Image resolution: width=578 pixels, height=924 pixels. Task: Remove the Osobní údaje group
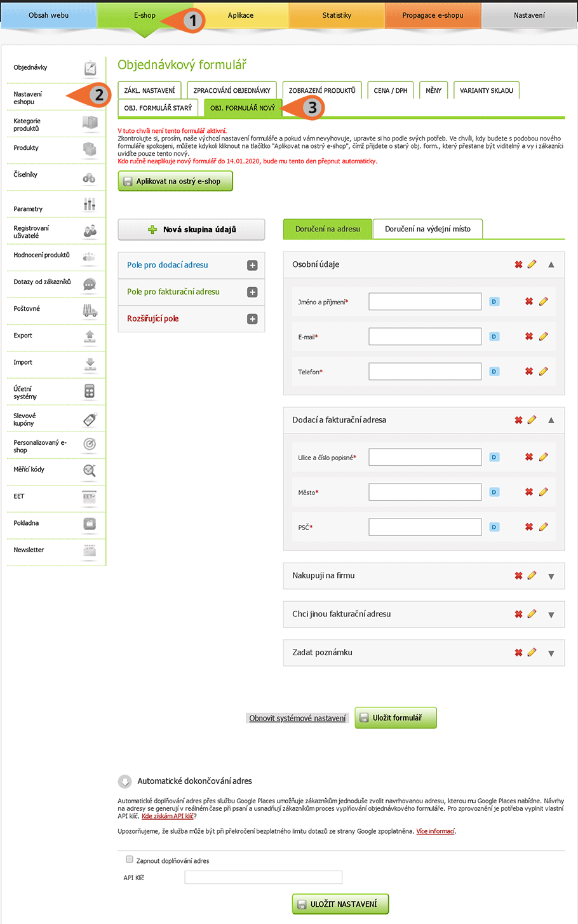[518, 264]
